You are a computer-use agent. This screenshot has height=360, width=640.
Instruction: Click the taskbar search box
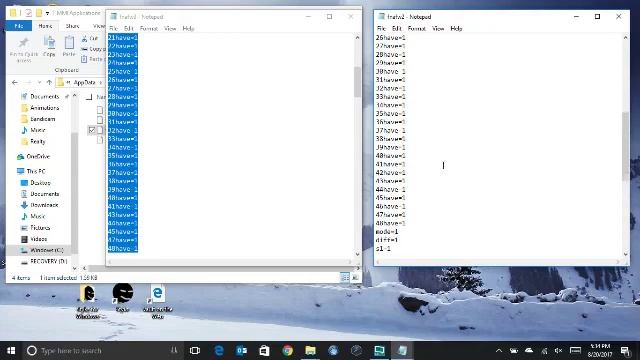point(102,351)
